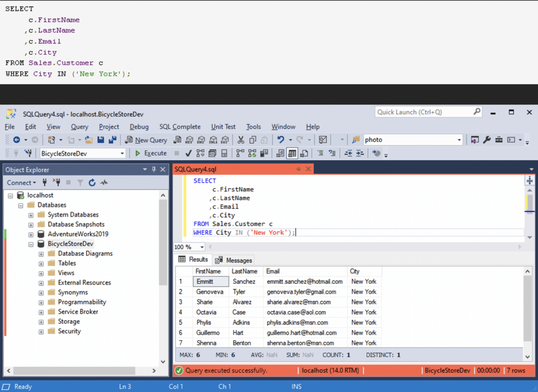Select the octavia.case@aol.com cell
The height and width of the screenshot is (392, 538).
point(305,312)
